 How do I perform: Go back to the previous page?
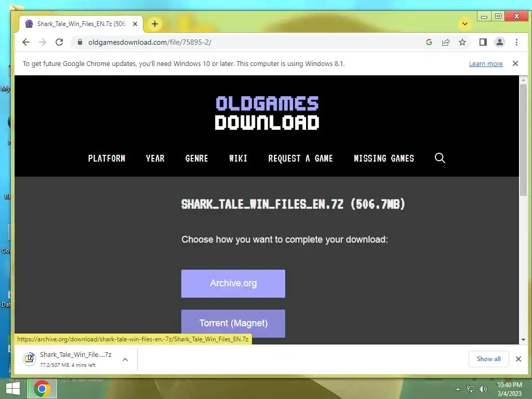(x=26, y=42)
